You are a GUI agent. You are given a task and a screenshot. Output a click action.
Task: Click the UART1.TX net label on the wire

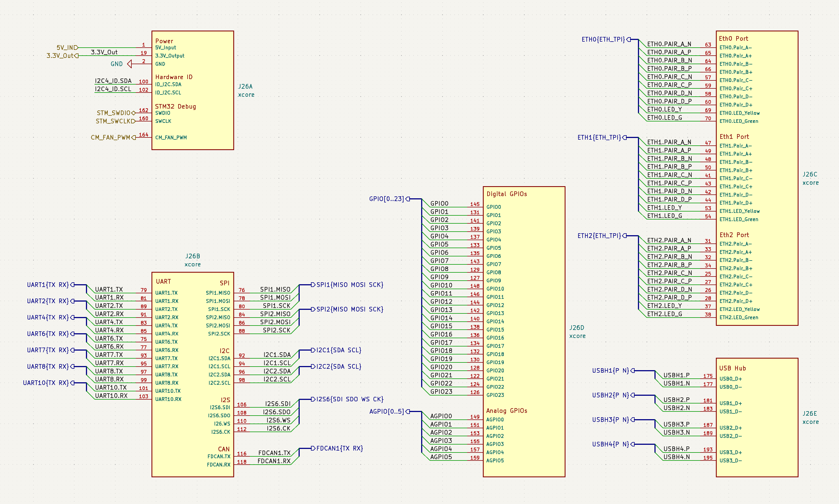click(x=109, y=289)
